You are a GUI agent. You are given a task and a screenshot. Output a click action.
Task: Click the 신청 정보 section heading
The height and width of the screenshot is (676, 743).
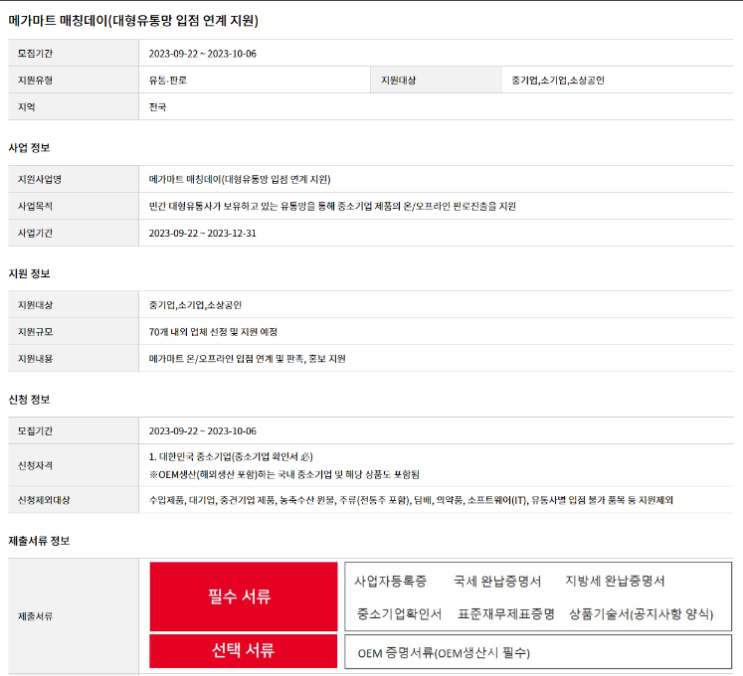pyautogui.click(x=29, y=400)
